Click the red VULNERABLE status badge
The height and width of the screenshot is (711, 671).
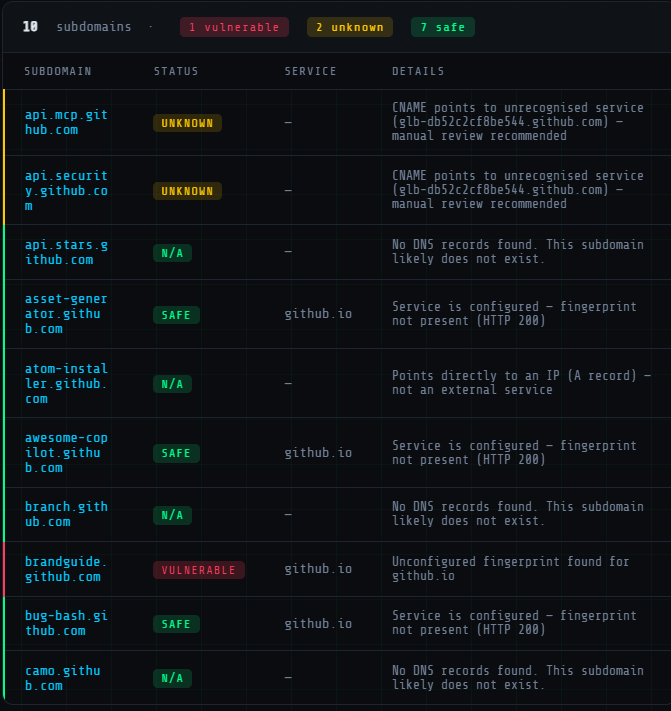click(x=198, y=570)
